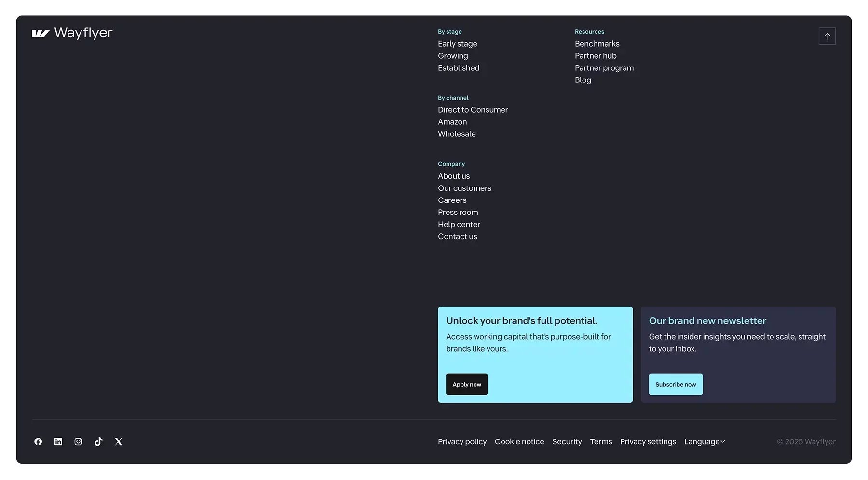Go to the Help center link
Image resolution: width=868 pixels, height=480 pixels.
(459, 224)
